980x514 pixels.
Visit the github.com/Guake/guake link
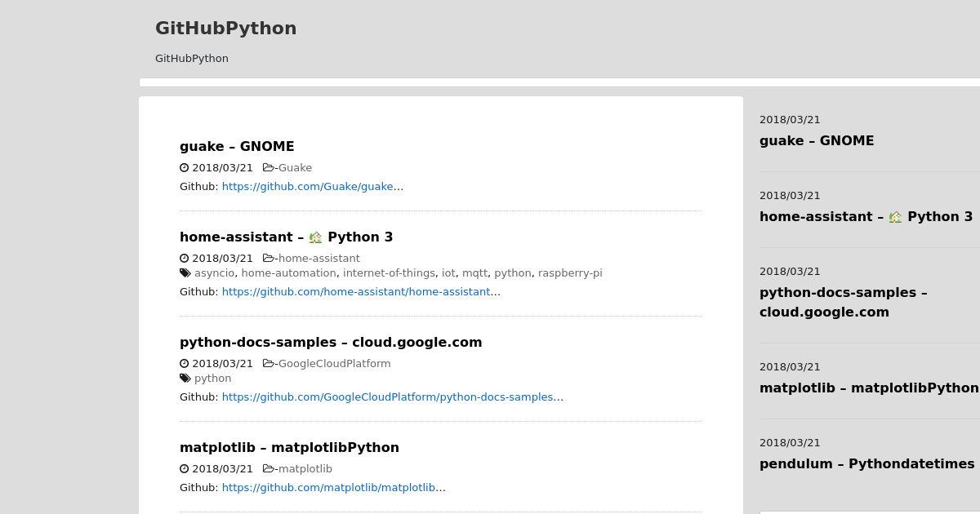click(x=308, y=187)
